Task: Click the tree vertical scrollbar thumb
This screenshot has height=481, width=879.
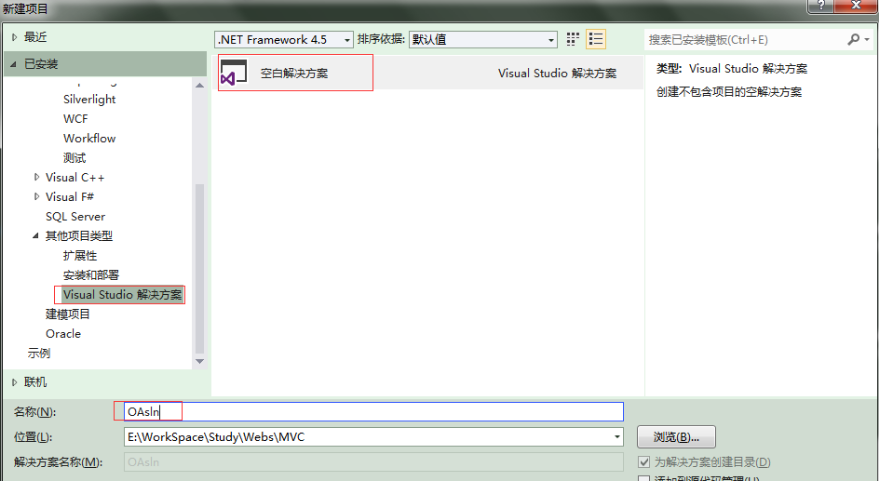Action: (x=200, y=268)
